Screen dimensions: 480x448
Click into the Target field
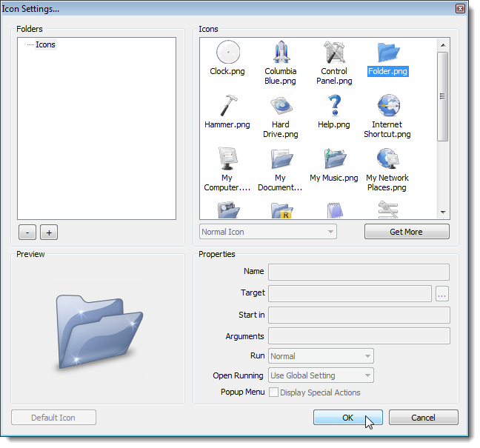coord(350,294)
